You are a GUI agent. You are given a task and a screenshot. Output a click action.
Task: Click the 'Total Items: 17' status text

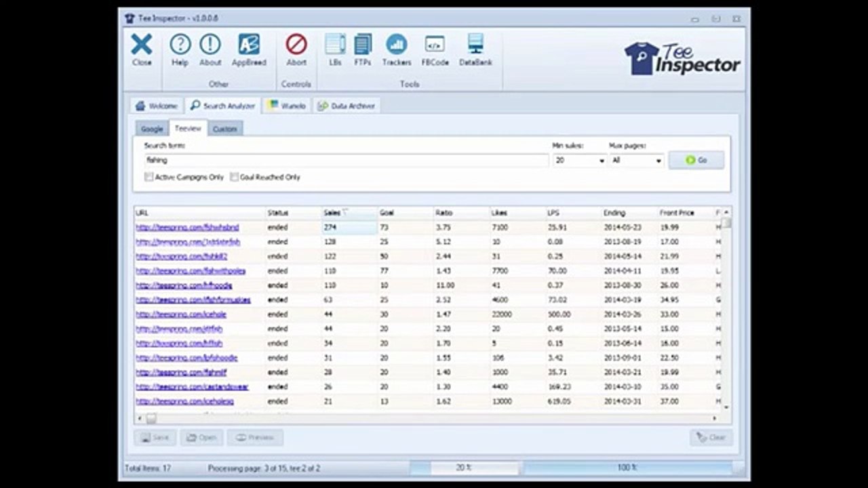pyautogui.click(x=148, y=468)
